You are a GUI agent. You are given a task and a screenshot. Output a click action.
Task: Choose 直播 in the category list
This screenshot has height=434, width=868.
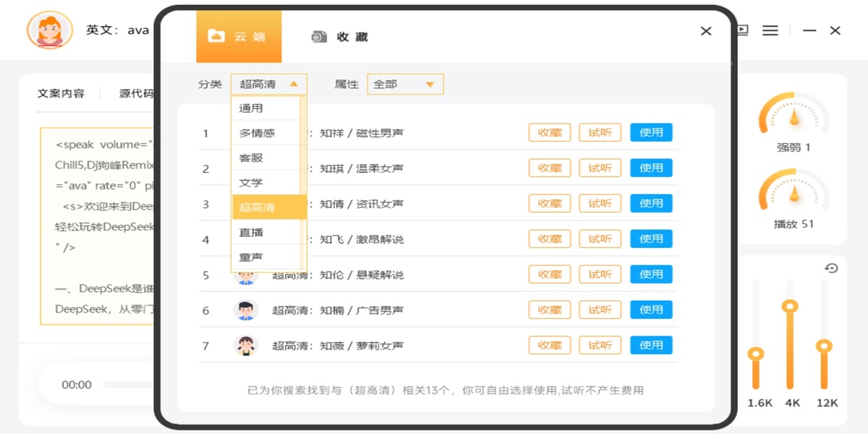[251, 232]
